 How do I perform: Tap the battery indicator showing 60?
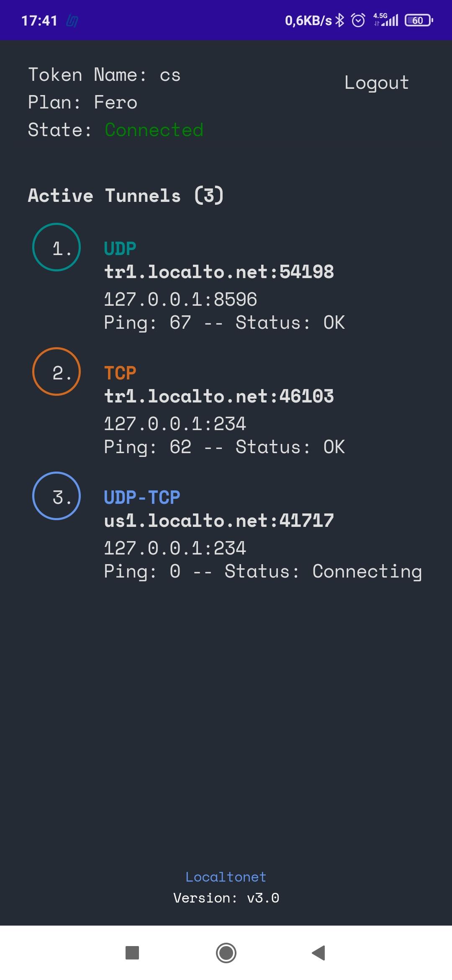[x=419, y=20]
